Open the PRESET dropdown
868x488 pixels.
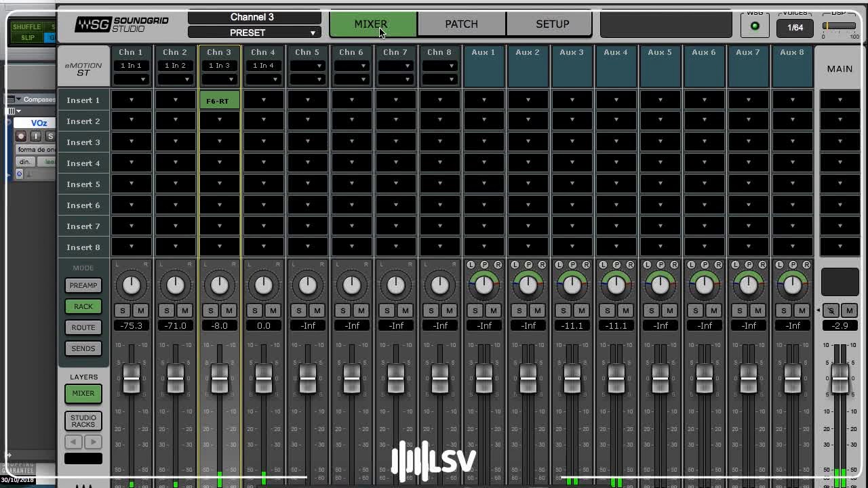click(254, 33)
